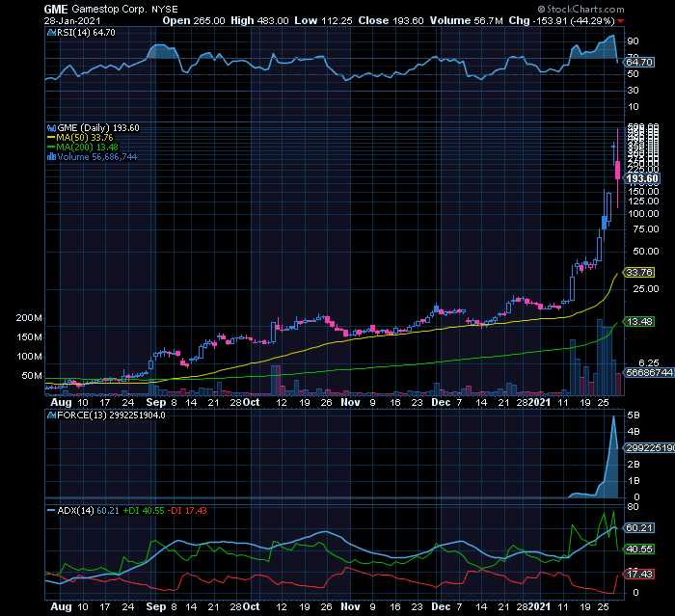
Task: Click the 60.21 ADX axis tag
Action: click(x=639, y=528)
